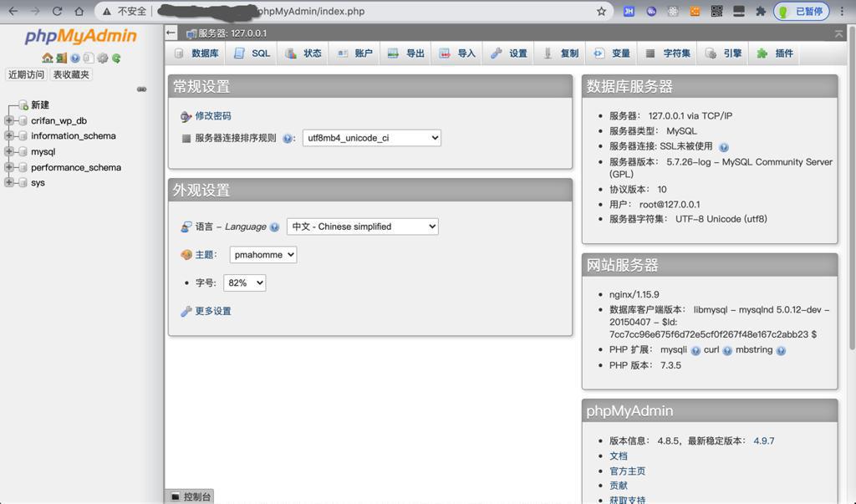Open the JH browser extension

click(629, 12)
